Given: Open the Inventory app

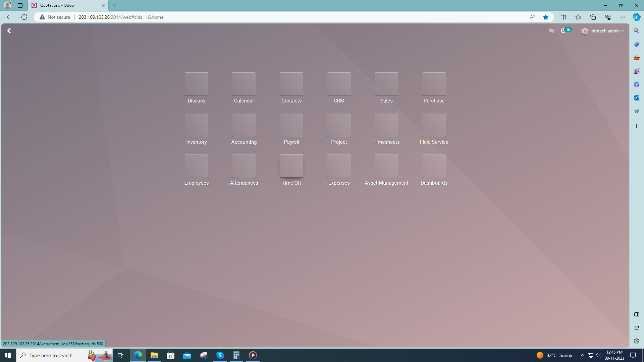Looking at the screenshot, I should (x=196, y=125).
